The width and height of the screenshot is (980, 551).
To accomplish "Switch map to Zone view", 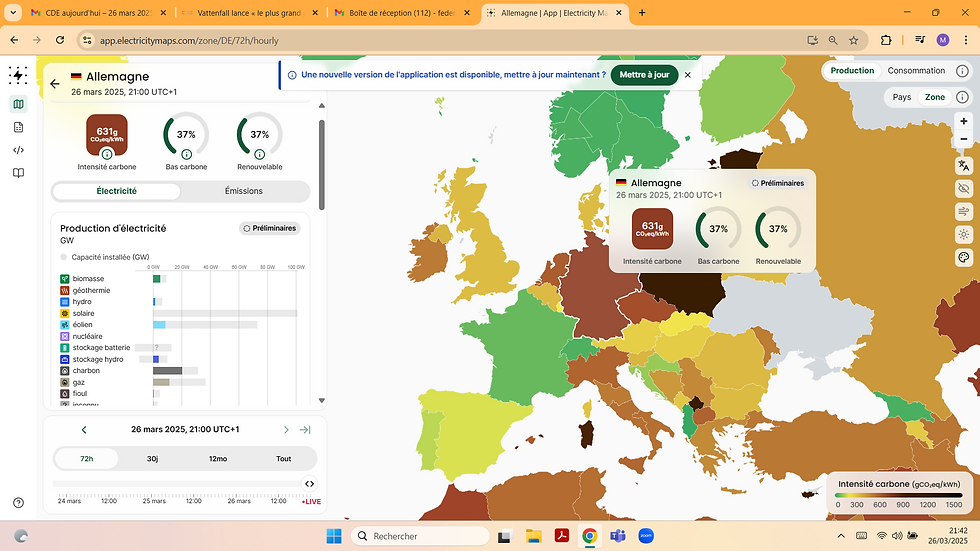I will tap(934, 97).
